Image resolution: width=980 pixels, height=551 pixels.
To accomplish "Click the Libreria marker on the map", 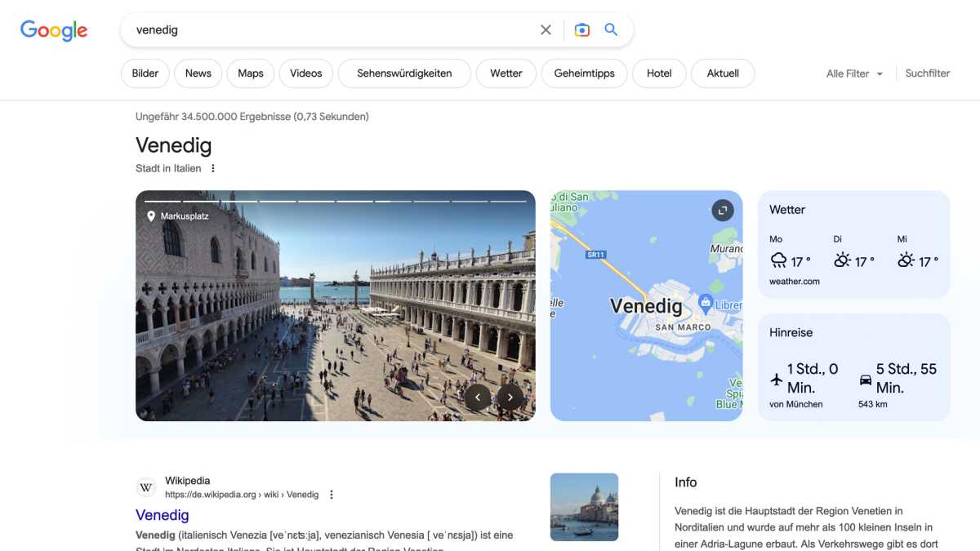I will click(706, 304).
